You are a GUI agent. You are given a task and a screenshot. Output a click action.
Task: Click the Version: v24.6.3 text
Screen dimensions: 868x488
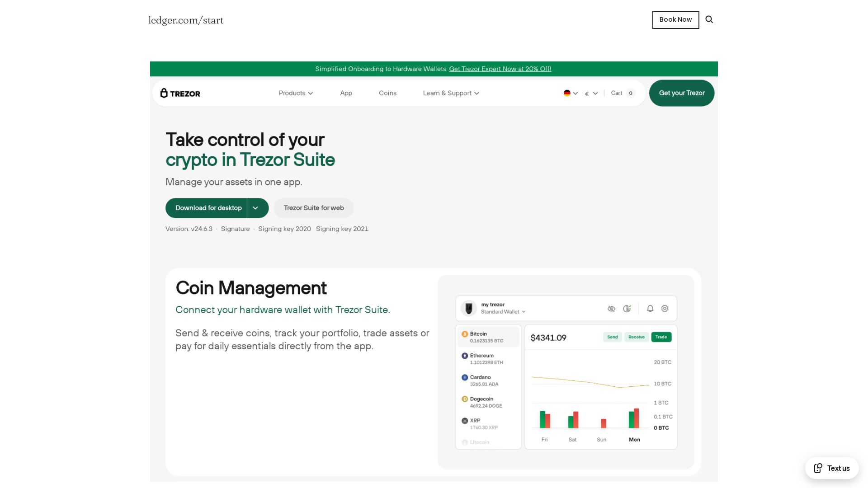pos(189,229)
